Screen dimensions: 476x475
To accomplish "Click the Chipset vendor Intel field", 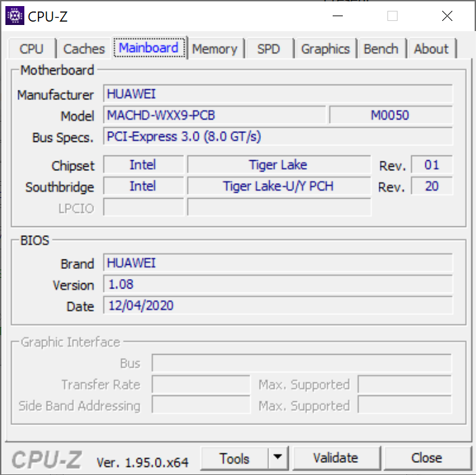I will (x=143, y=165).
